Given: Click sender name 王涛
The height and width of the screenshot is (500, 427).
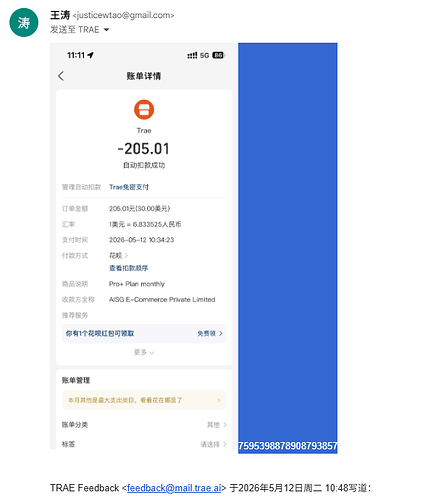Looking at the screenshot, I should (x=60, y=15).
